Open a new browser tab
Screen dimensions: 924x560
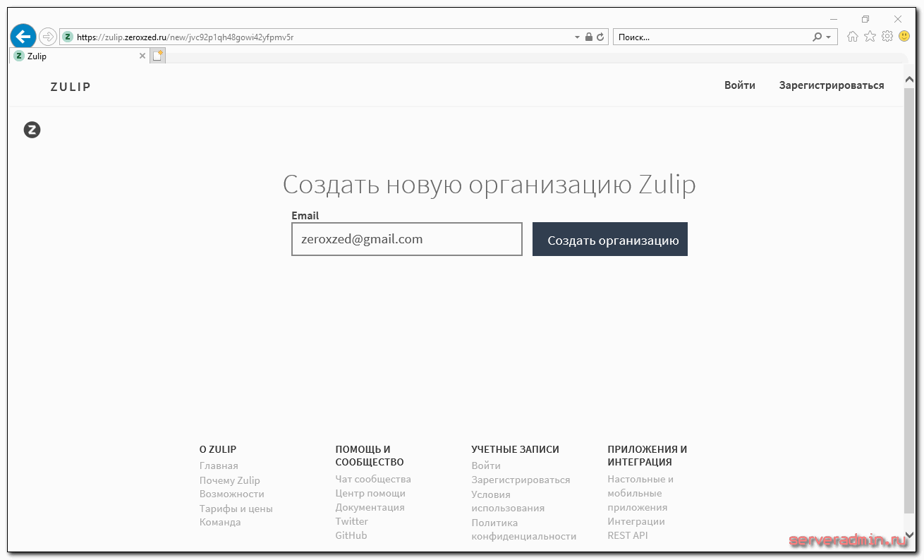[158, 56]
